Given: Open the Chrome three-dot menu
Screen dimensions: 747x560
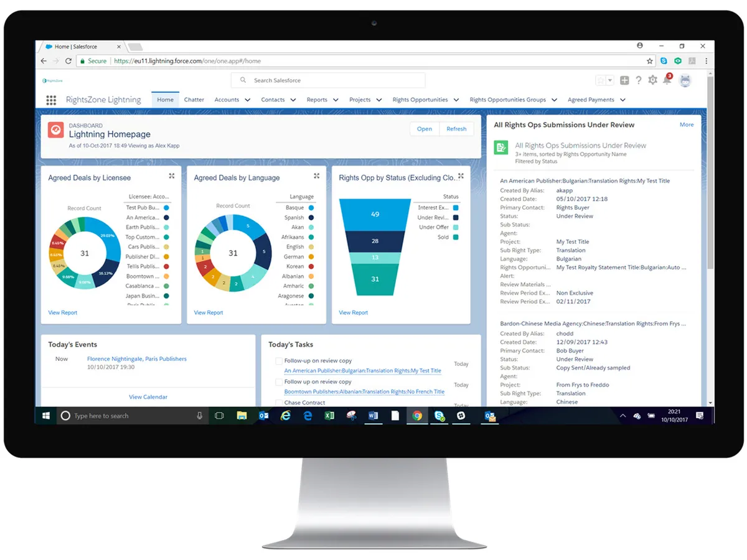Looking at the screenshot, I should [707, 61].
